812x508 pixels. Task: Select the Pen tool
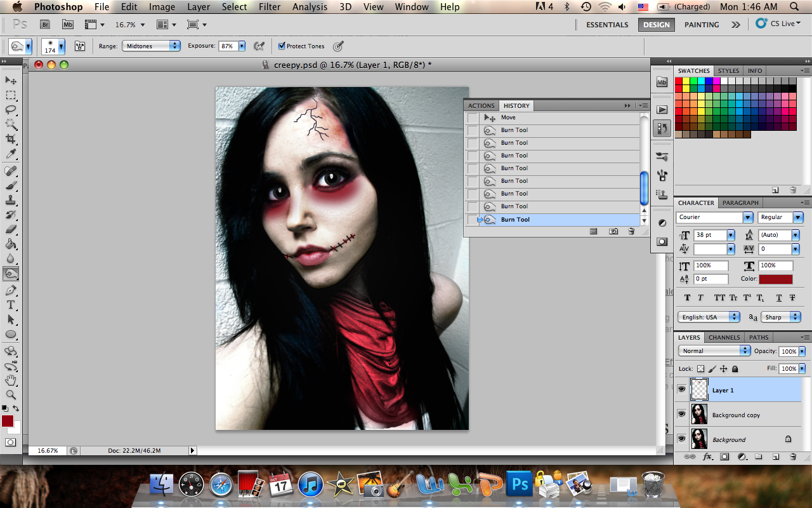[11, 290]
